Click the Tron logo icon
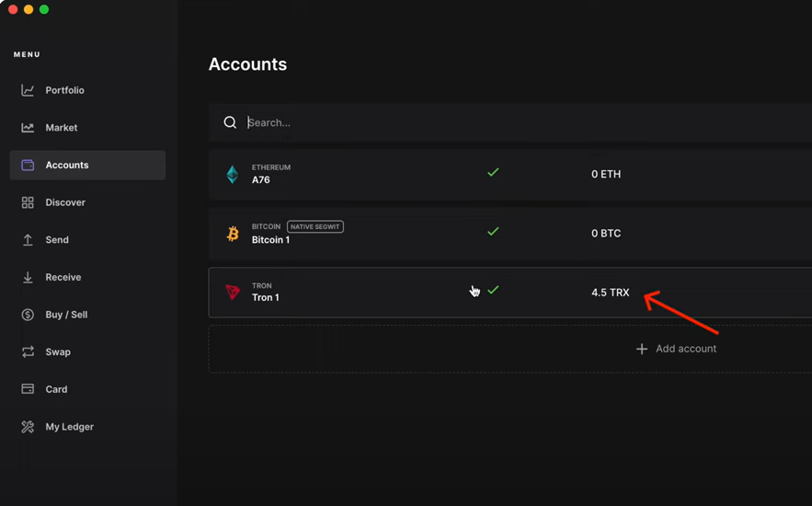 tap(233, 292)
